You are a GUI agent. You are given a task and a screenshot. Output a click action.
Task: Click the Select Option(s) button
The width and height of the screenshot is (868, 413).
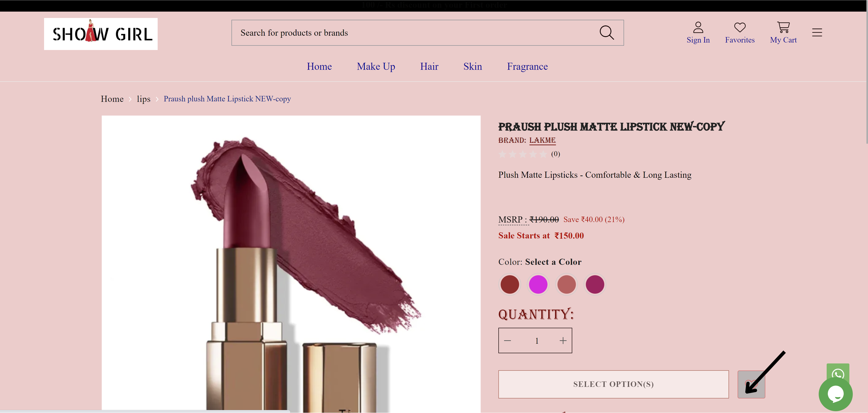click(613, 384)
